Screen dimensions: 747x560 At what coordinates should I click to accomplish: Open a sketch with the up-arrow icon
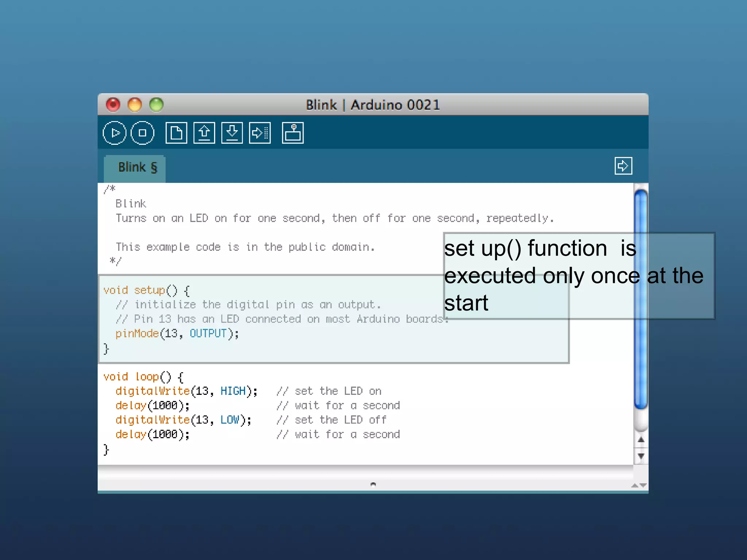204,133
